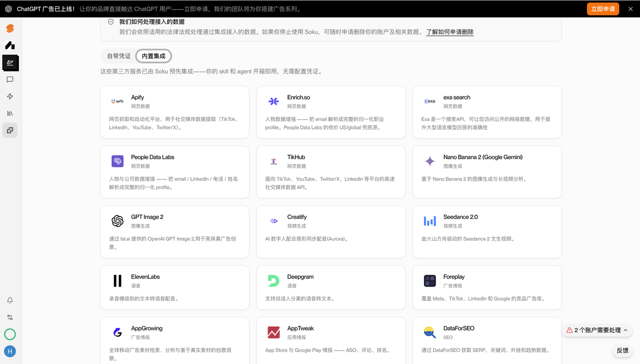
Task: Click the Seedance 2.0 bars icon
Action: tap(429, 221)
